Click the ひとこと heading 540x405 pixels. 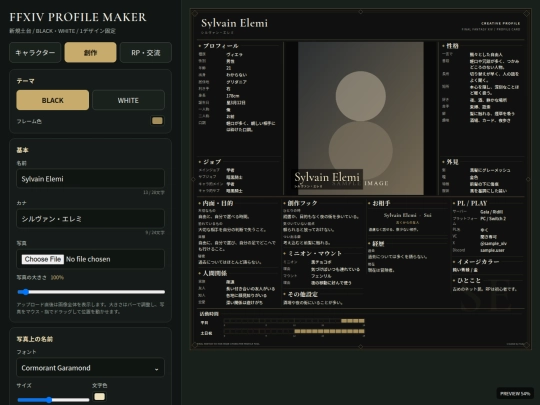(469, 280)
